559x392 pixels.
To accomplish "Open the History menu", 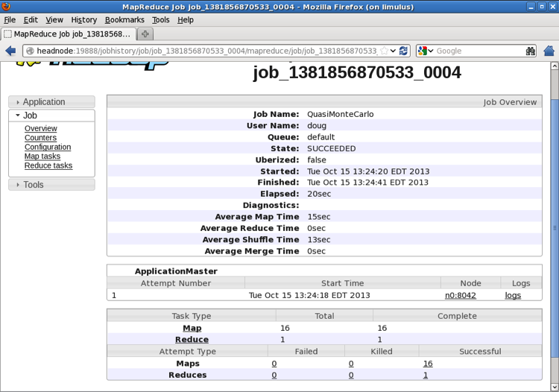I will (83, 20).
